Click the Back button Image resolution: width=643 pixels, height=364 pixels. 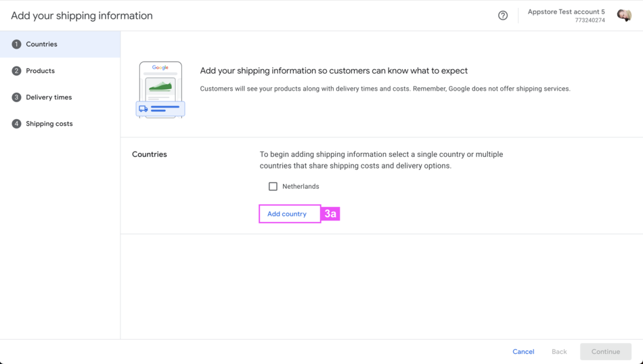click(x=559, y=352)
